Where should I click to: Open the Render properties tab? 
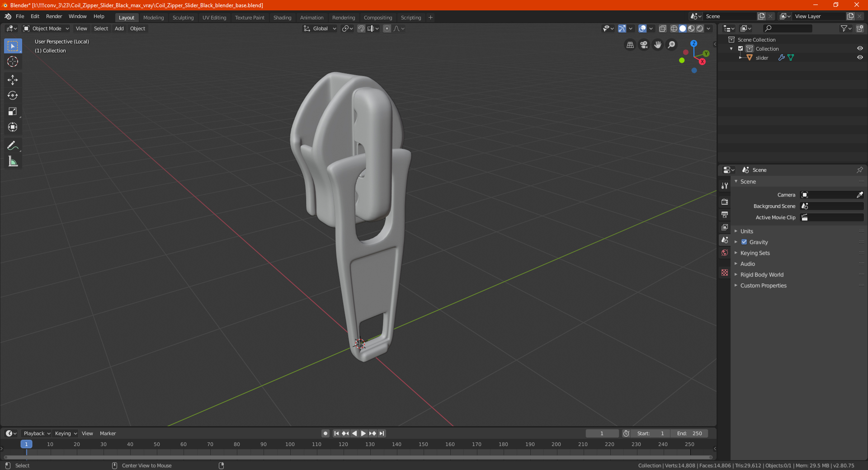click(725, 202)
